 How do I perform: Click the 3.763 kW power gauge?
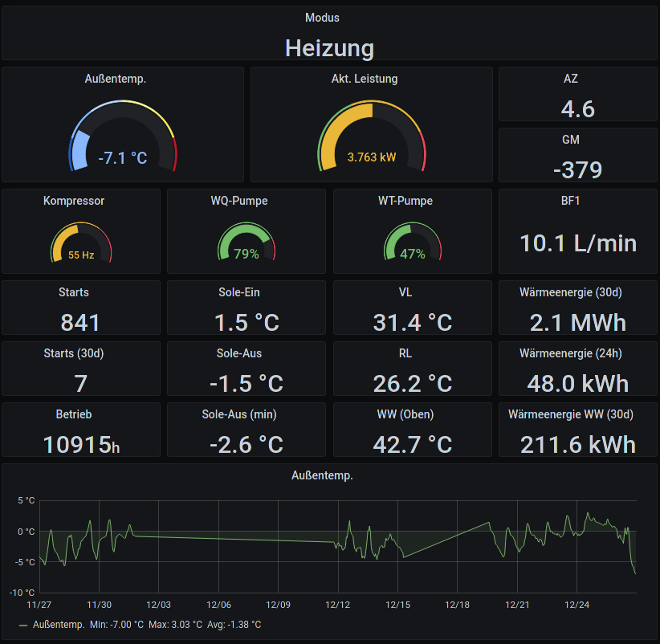[371, 136]
